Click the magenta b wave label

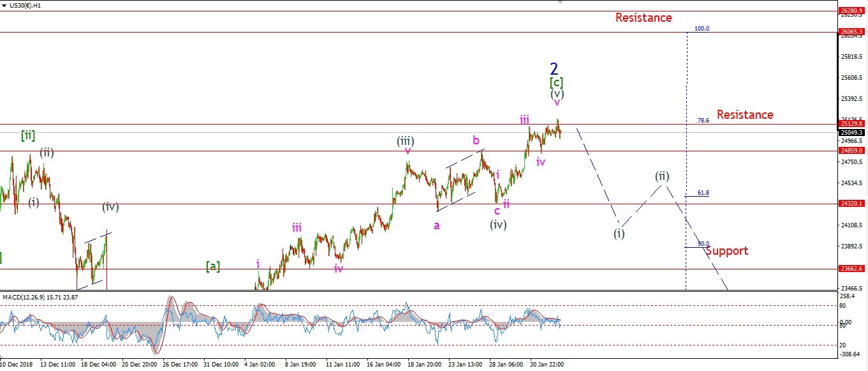tap(476, 140)
